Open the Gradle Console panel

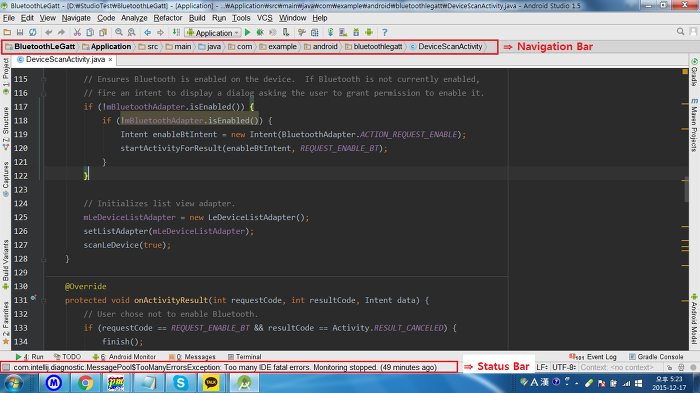[656, 357]
